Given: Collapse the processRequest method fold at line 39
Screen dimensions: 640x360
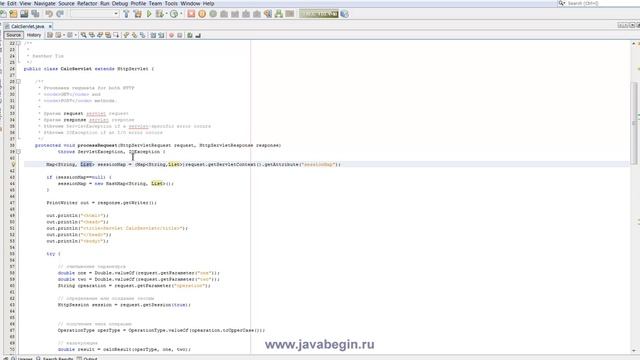Looking at the screenshot, I should click(18, 151).
